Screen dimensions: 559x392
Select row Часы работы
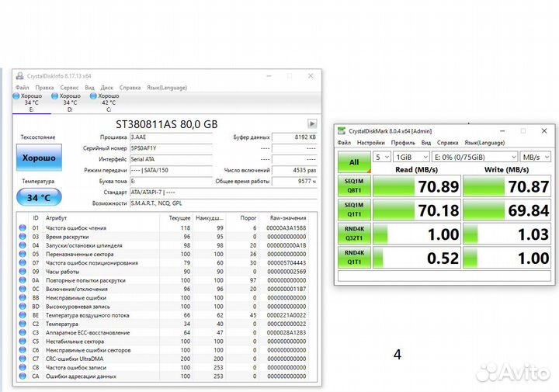tap(163, 272)
